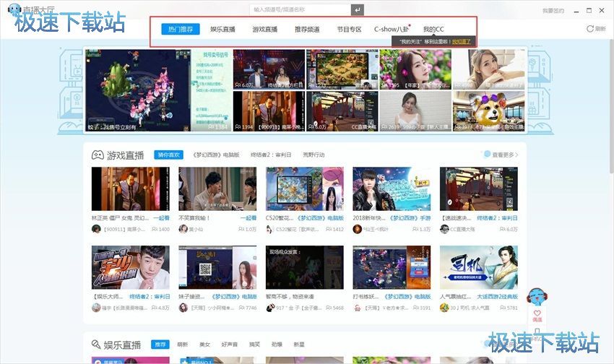The height and width of the screenshot is (364, 614).
Task: Open the 游戏直播 tab
Action: click(x=264, y=29)
